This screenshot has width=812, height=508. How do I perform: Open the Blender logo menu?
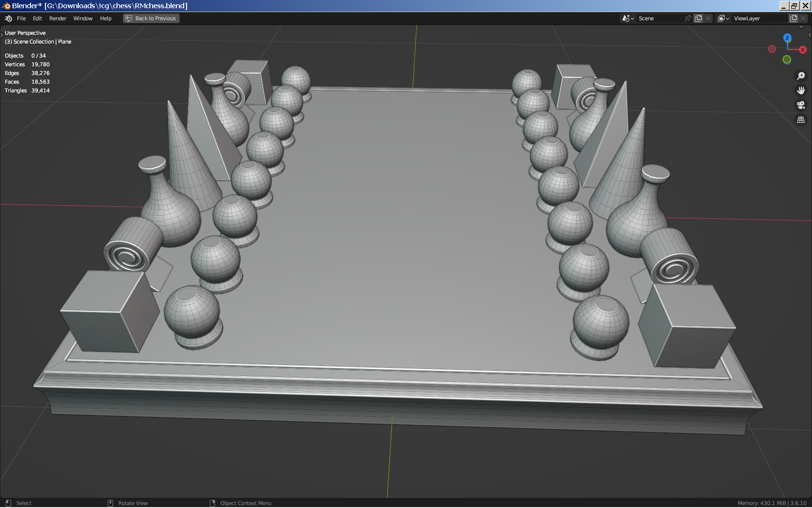tap(8, 18)
